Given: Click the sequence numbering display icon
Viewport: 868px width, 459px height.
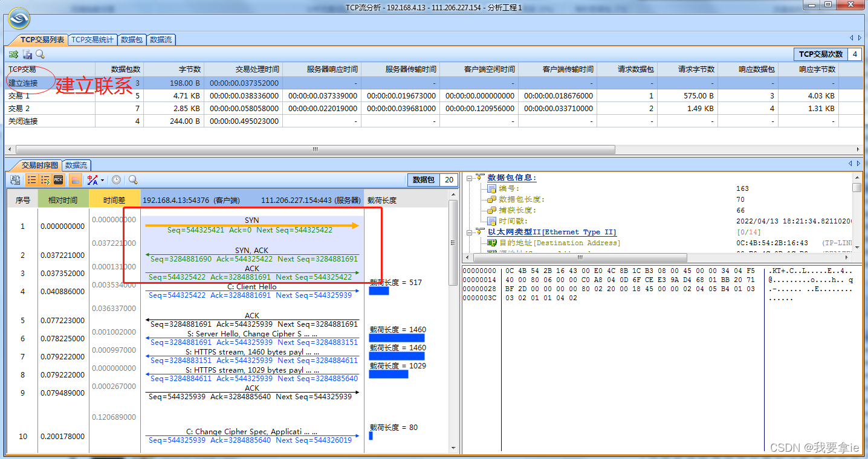Looking at the screenshot, I should 15,180.
